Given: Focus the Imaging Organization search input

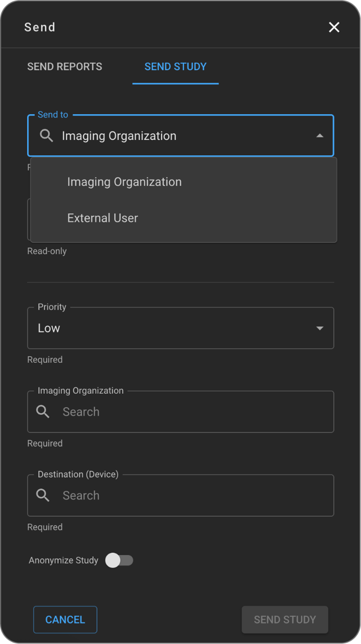Looking at the screenshot, I should coord(187,412).
